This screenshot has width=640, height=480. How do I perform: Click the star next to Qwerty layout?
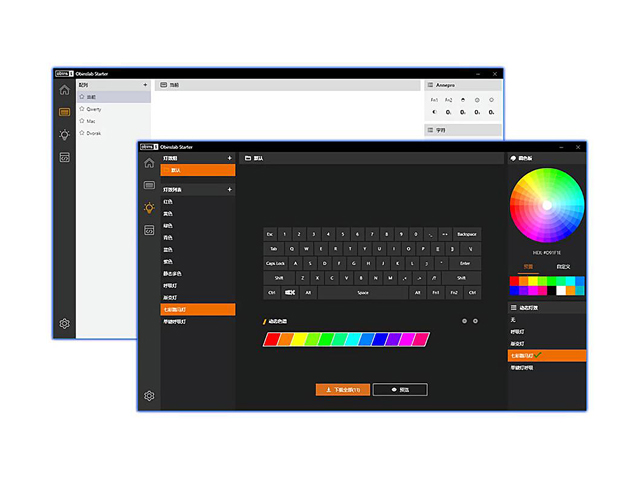(81, 109)
